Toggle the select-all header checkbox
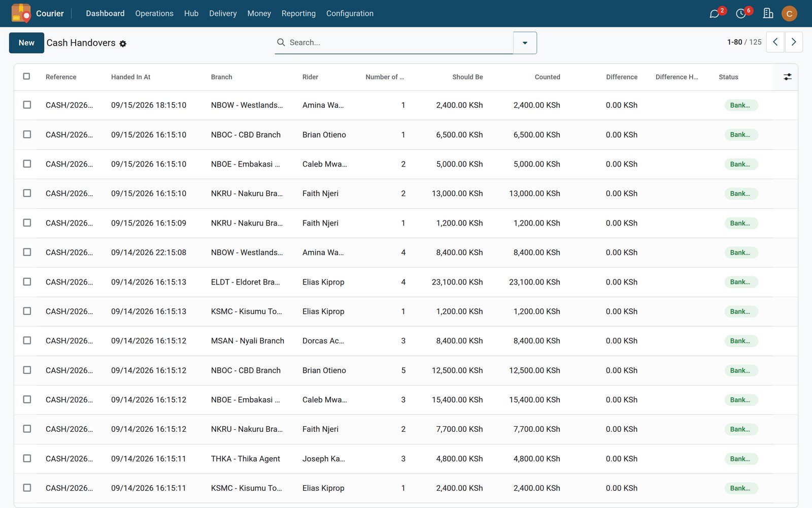This screenshot has height=508, width=812. 27,76
